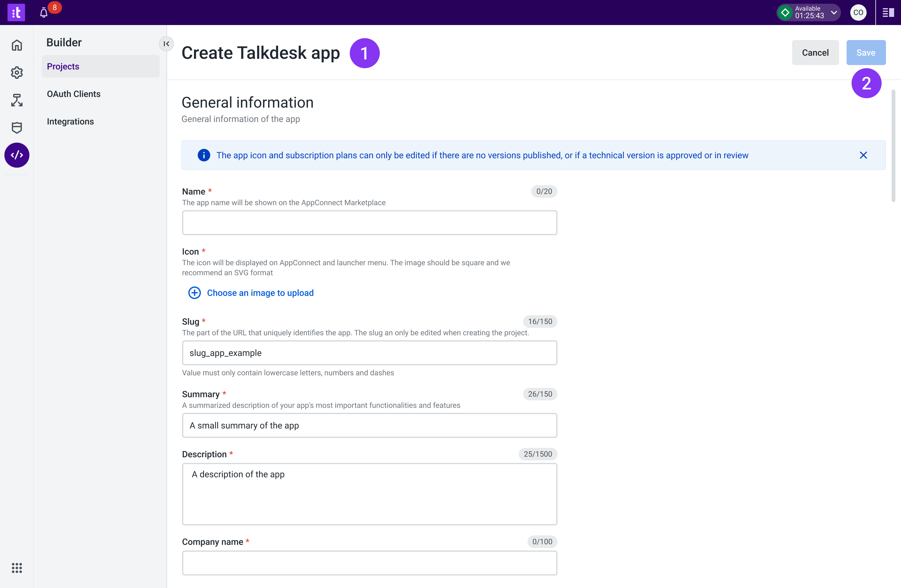The width and height of the screenshot is (901, 588).
Task: Click the Talkdesk logo icon
Action: (16, 13)
